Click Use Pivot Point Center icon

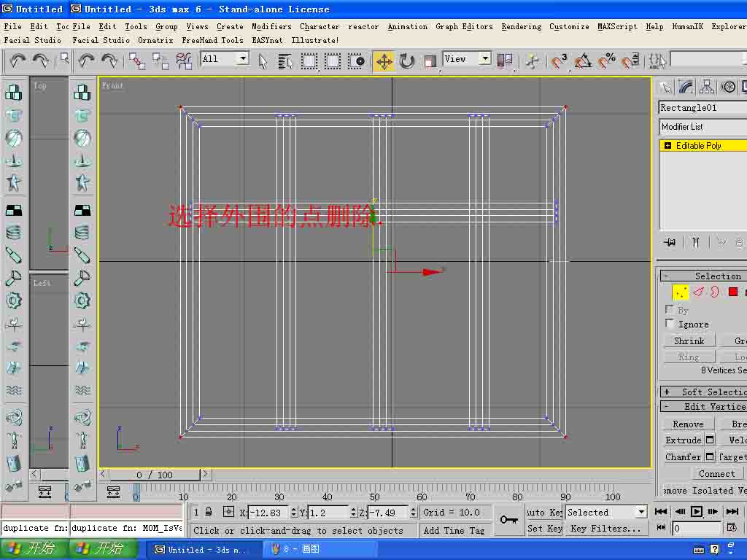pos(505,61)
